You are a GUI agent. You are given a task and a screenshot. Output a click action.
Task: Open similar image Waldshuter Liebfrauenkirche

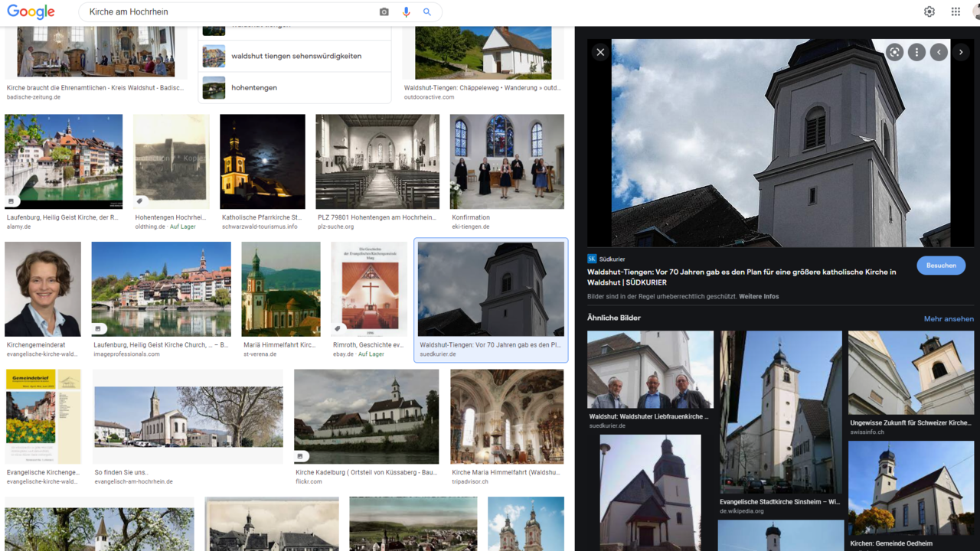tap(650, 370)
